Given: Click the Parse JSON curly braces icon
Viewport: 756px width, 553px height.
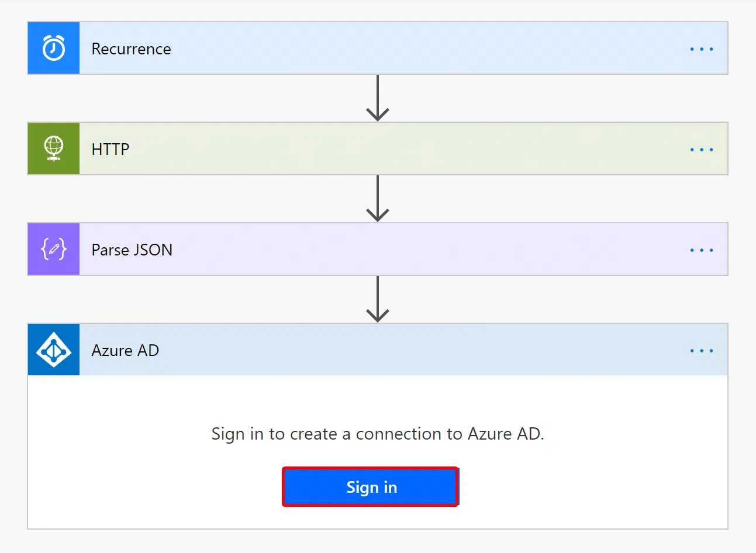Looking at the screenshot, I should pyautogui.click(x=54, y=249).
